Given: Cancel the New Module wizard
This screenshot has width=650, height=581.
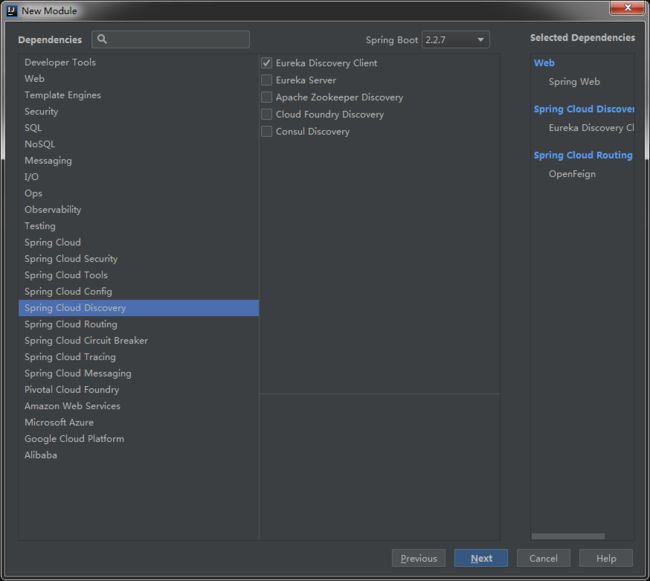Looking at the screenshot, I should pyautogui.click(x=543, y=558).
